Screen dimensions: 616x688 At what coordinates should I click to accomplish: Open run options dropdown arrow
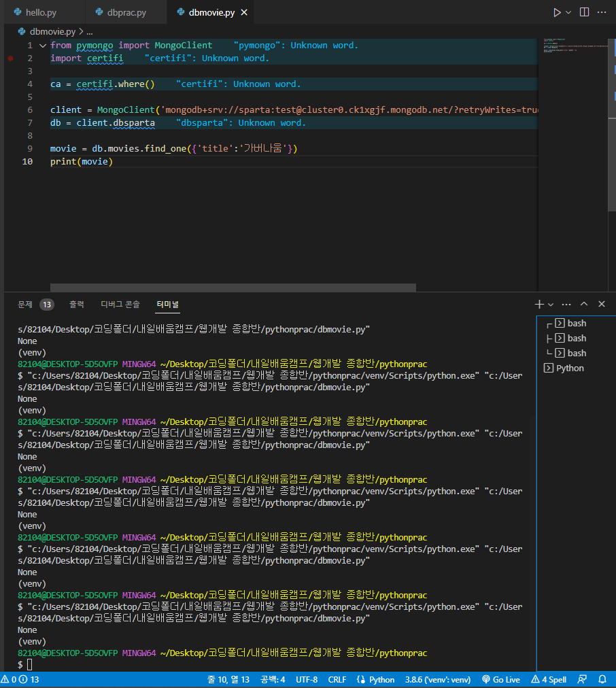tap(568, 12)
